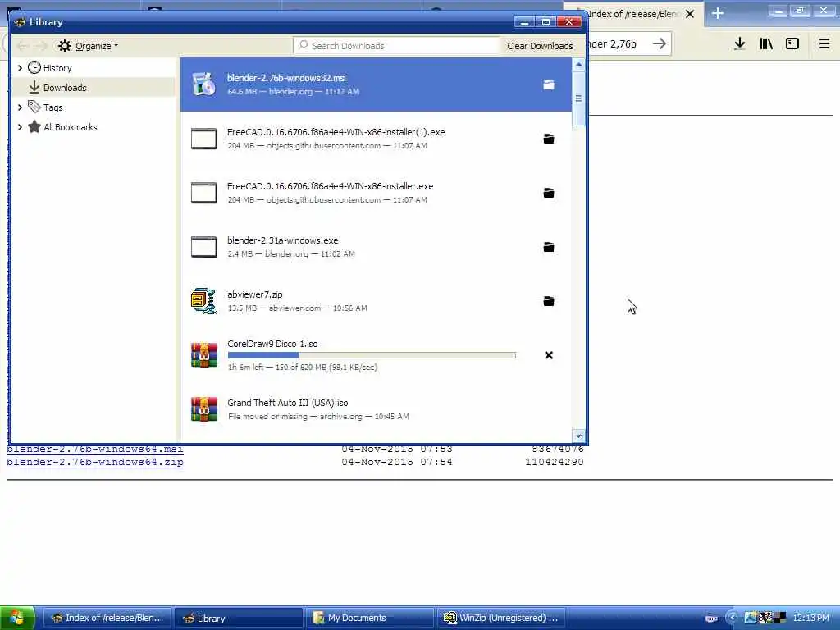840x630 pixels.
Task: Toggle Firefox sidebar icon in browser toolbar
Action: point(792,44)
